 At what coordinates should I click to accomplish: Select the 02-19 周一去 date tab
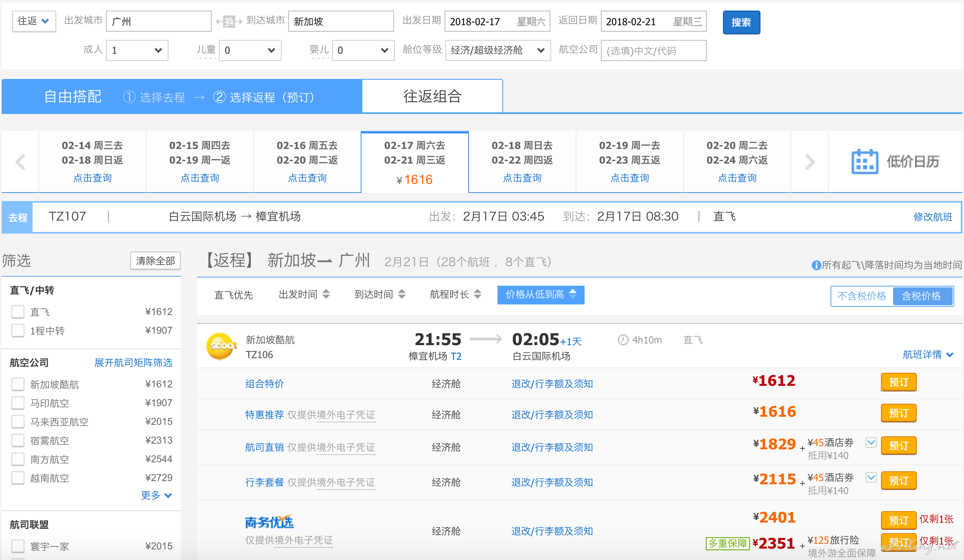click(x=630, y=162)
